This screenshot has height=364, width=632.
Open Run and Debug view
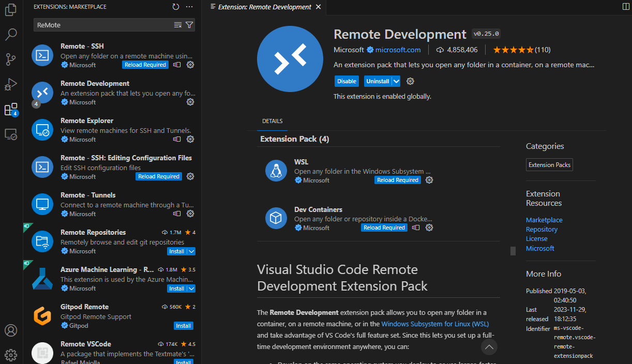pos(11,84)
